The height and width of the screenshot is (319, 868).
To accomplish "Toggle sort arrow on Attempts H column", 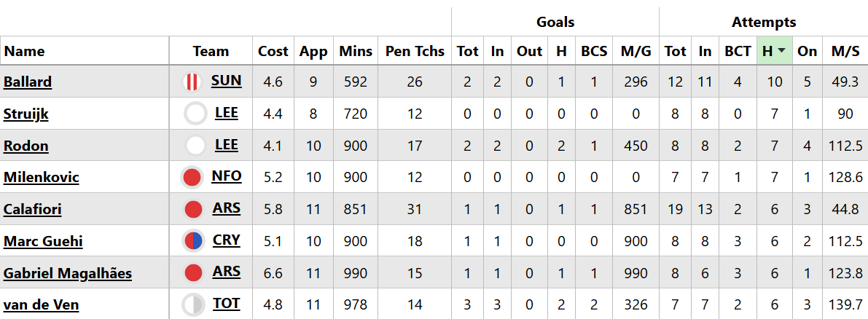I will 781,51.
